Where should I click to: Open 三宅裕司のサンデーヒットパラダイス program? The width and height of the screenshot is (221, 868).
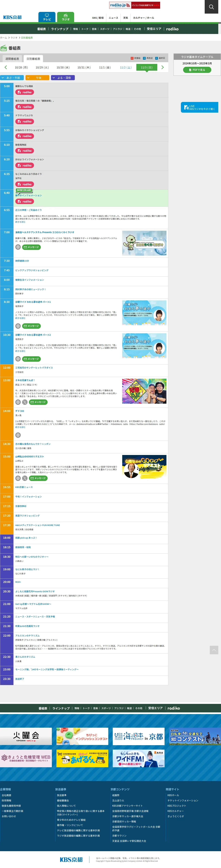coord(34,368)
